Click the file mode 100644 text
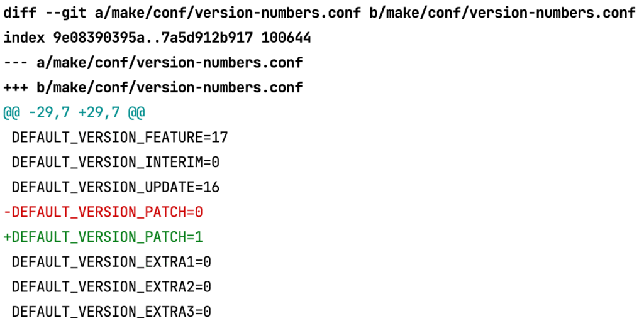The image size is (644, 326). [286, 38]
